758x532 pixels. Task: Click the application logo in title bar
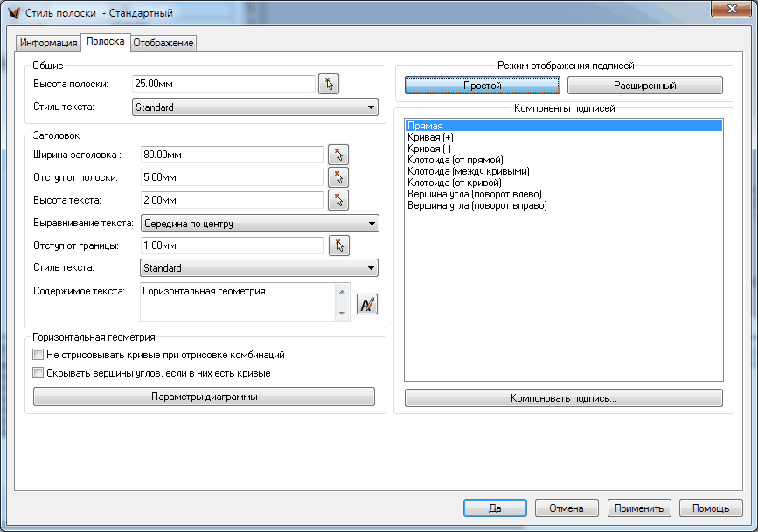(x=13, y=13)
